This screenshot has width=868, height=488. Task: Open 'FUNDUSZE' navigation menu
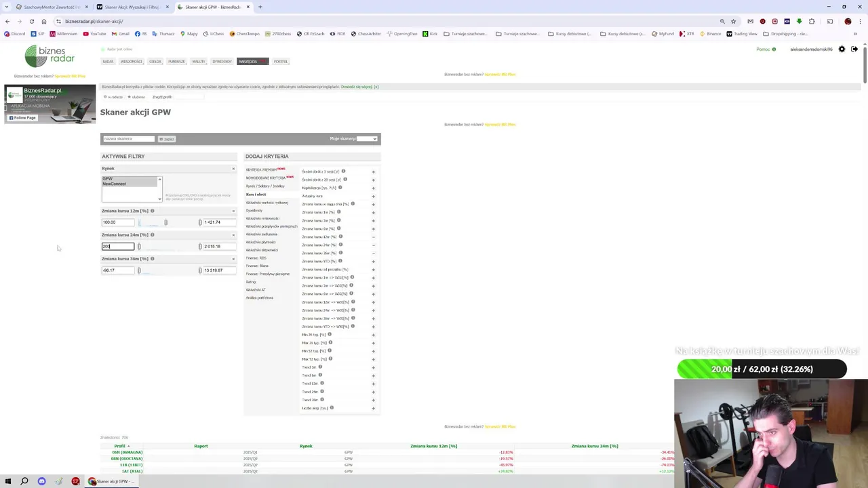176,62
